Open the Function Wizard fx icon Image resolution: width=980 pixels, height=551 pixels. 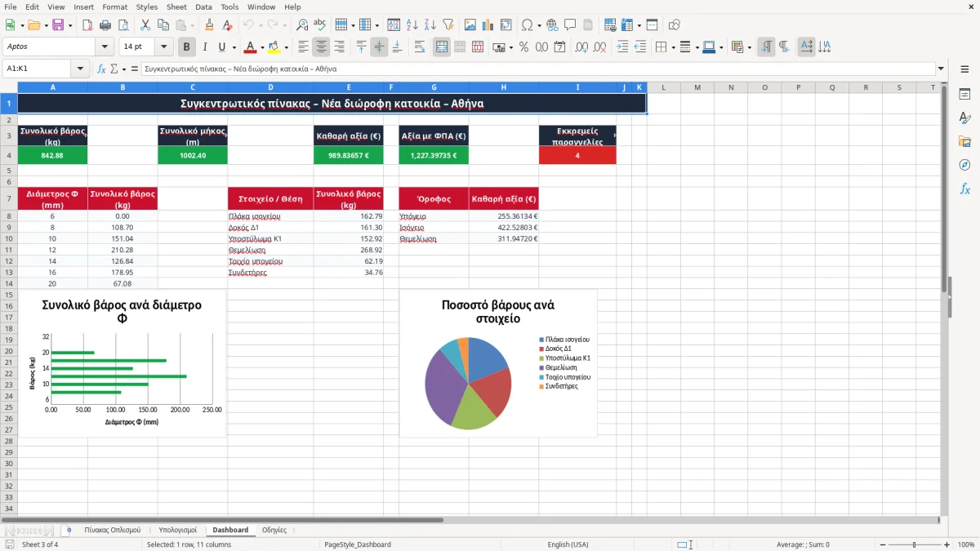[101, 69]
